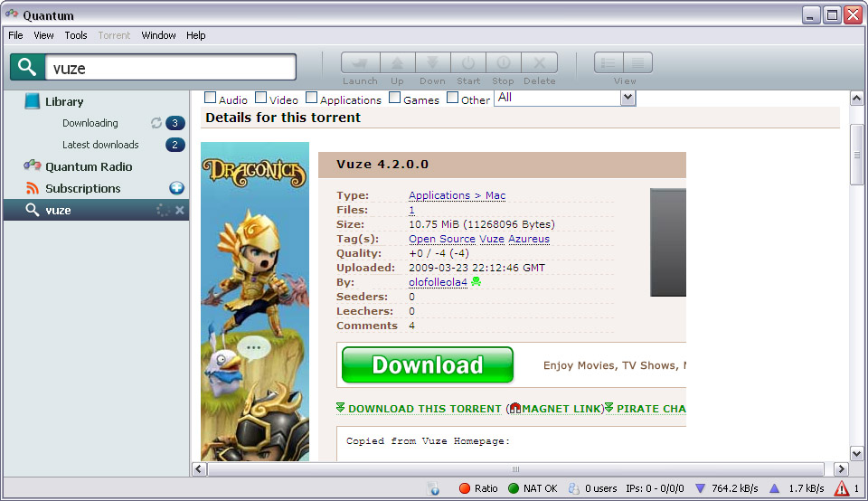Viewport: 868px width, 501px height.
Task: Click the Open Source tag link
Action: click(442, 239)
